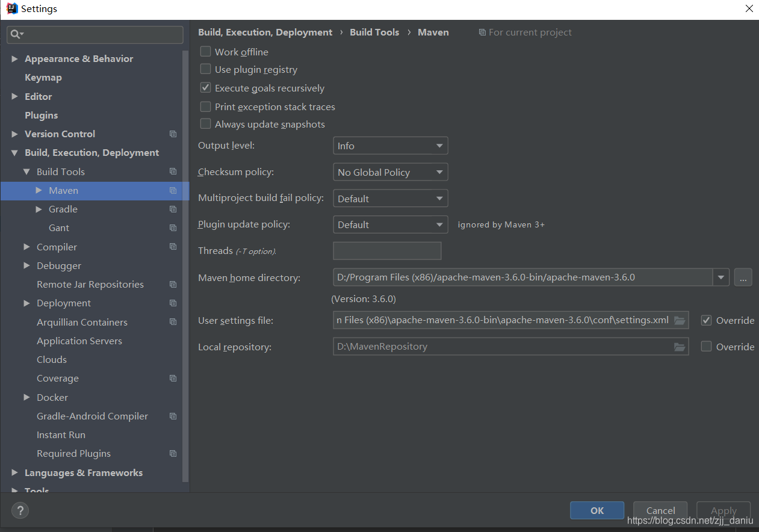Expand the Docker tree node

tap(26, 397)
